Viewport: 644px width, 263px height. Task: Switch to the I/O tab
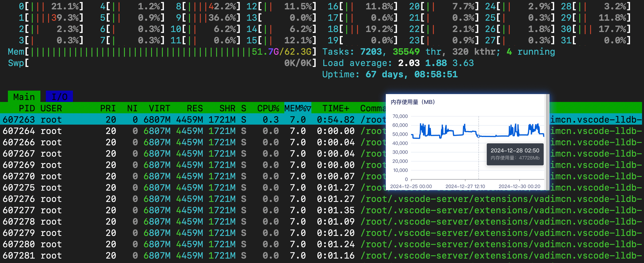pyautogui.click(x=59, y=97)
